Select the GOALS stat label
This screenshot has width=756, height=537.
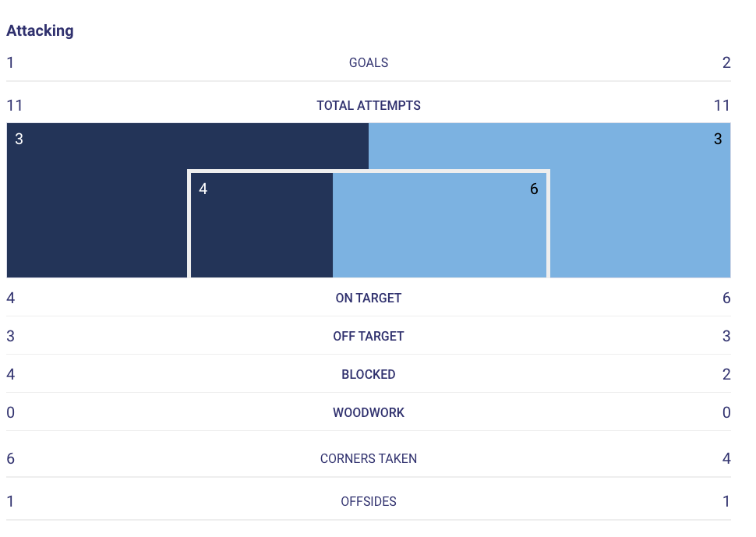click(x=369, y=63)
